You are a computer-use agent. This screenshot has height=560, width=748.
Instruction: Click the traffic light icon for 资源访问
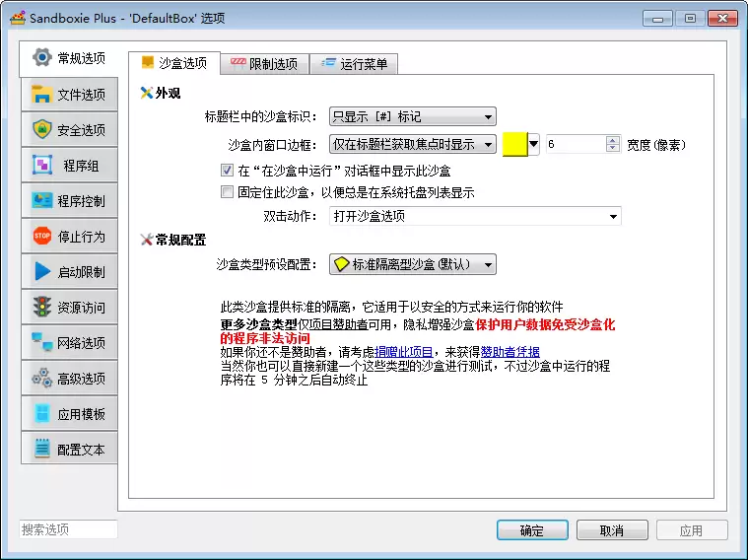coord(42,307)
